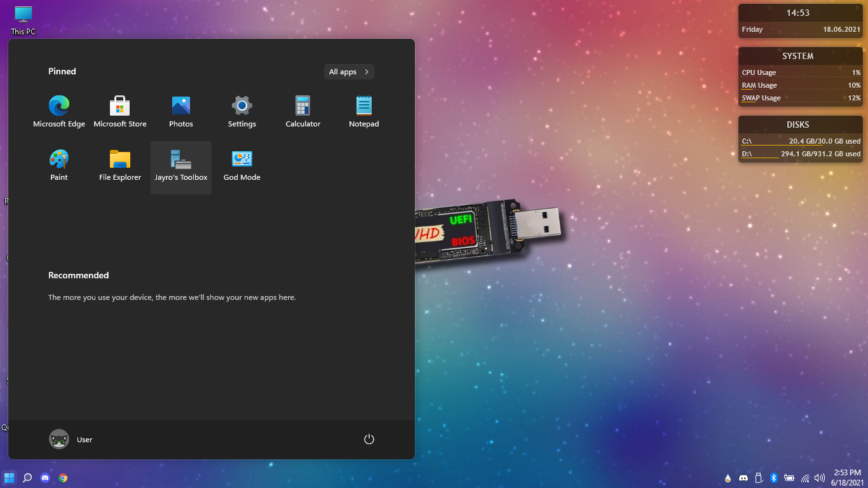Viewport: 868px width, 488px height.
Task: Open the taskbar clock showing 2:53 PM
Action: (x=846, y=478)
